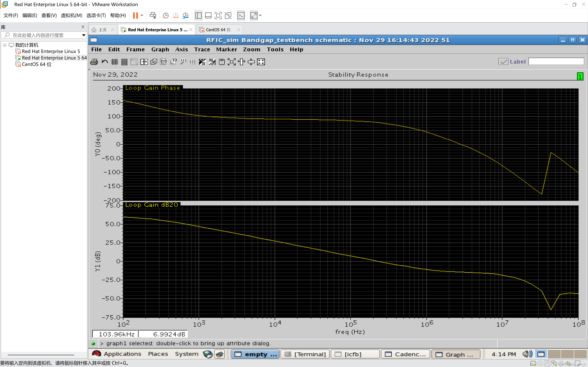Screen dimensions: 588x367
Task: Switch to the CentOS 64 位 tab
Action: [x=218, y=30]
